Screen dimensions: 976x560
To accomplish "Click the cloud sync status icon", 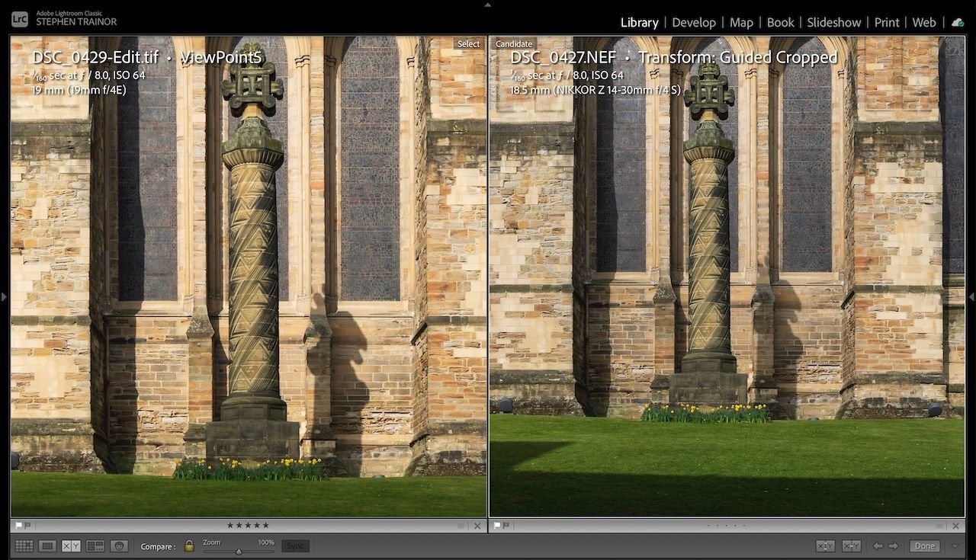I will pyautogui.click(x=958, y=22).
